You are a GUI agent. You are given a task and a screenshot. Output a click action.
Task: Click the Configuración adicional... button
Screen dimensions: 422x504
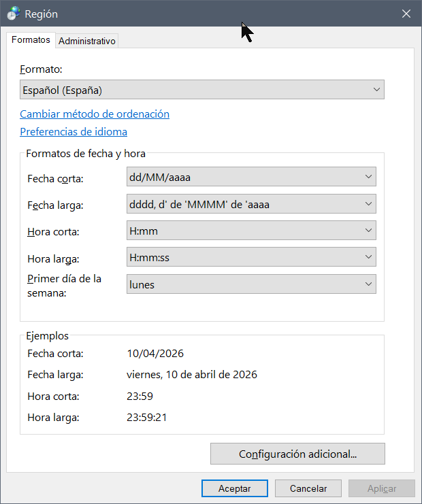(297, 454)
